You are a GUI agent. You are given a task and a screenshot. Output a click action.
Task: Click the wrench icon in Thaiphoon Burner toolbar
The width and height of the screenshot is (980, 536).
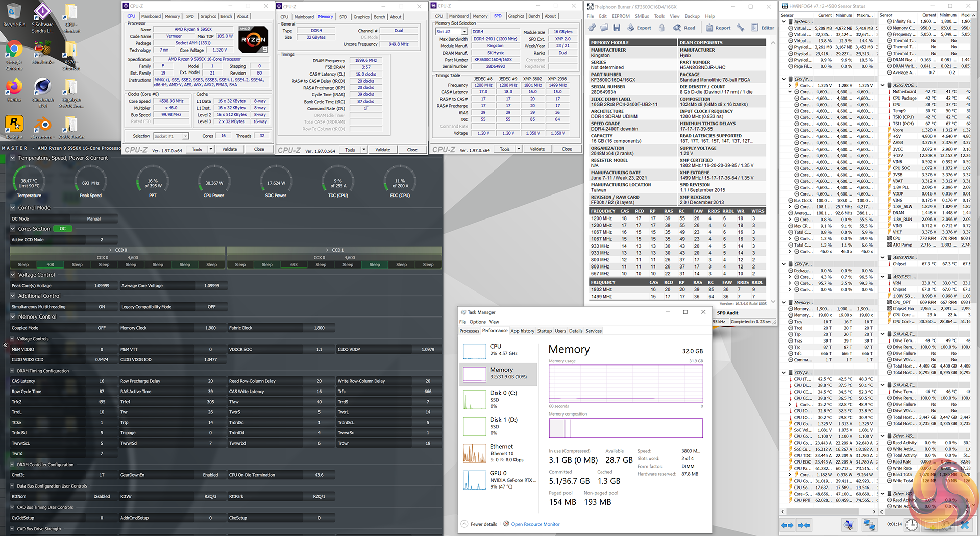740,28
